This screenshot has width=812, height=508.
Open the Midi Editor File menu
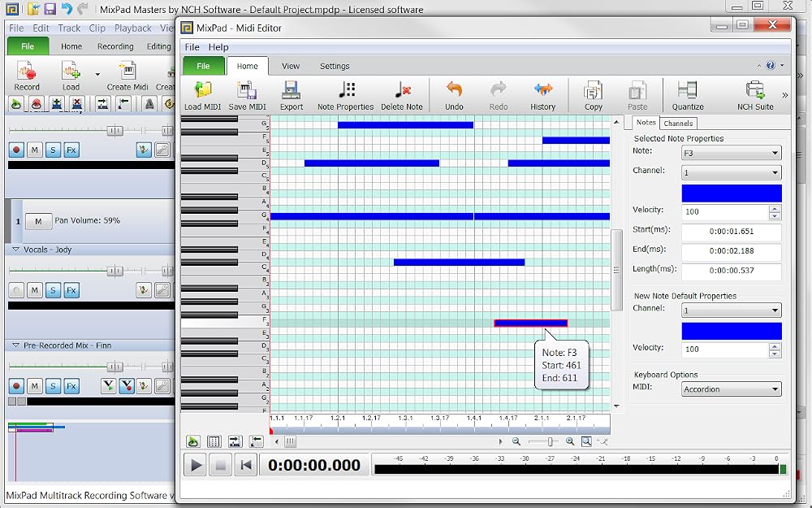click(x=192, y=47)
